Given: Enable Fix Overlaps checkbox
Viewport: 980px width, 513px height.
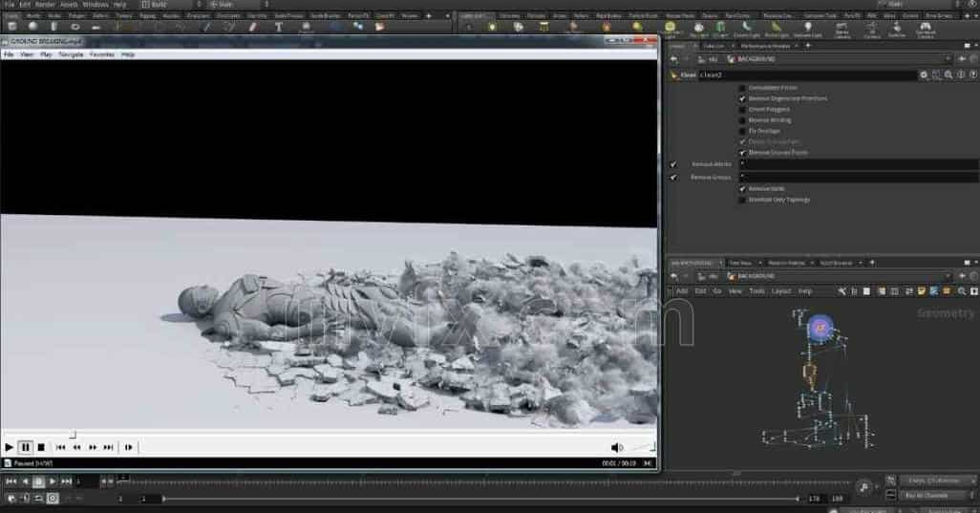Looking at the screenshot, I should tap(742, 131).
